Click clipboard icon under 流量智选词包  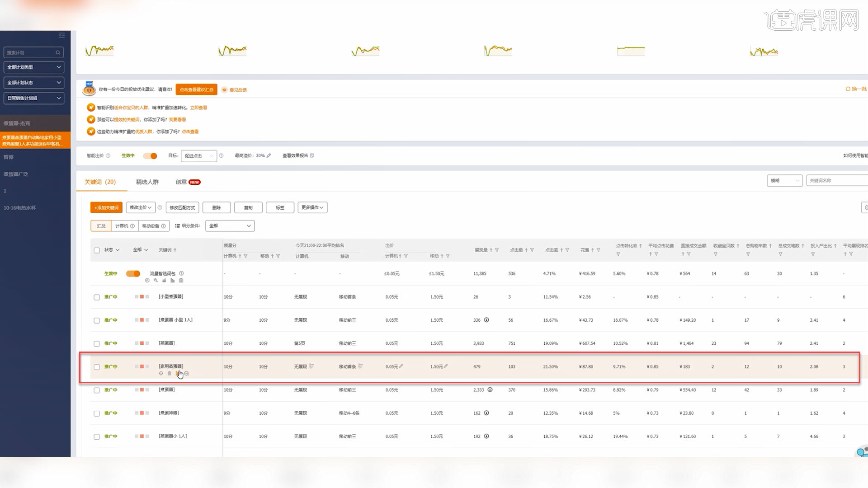click(x=181, y=280)
